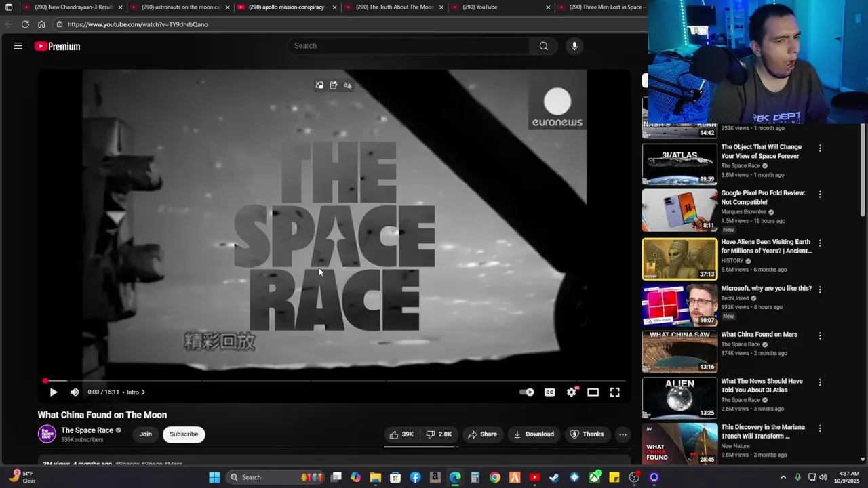This screenshot has height=488, width=868.
Task: Open Facebook icon in taskbar
Action: (415, 477)
